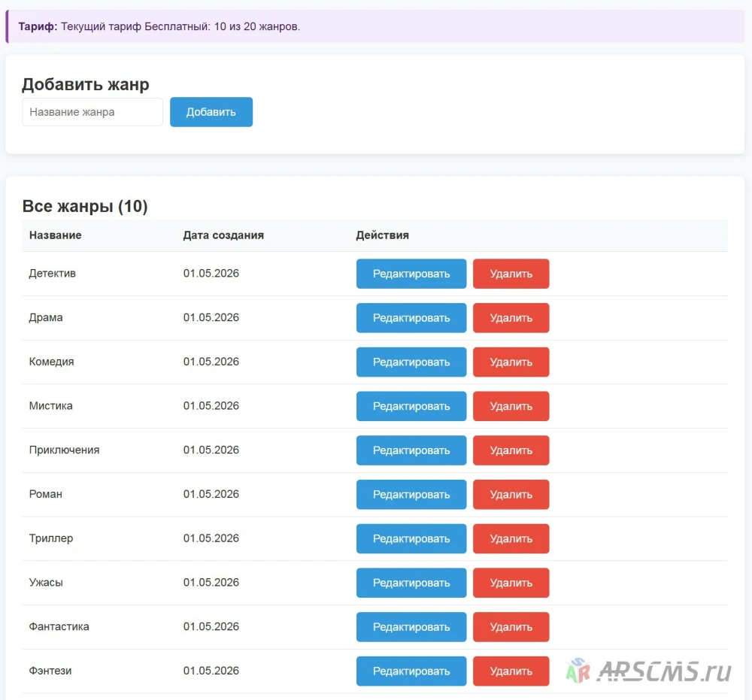Edit the Драма genre
The image size is (752, 700).
(411, 318)
